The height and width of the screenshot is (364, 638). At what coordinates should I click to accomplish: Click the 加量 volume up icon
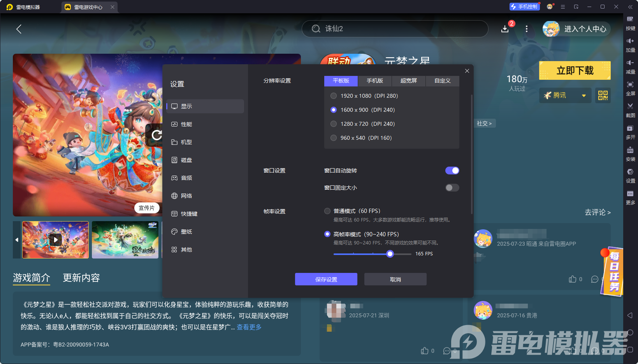[630, 45]
